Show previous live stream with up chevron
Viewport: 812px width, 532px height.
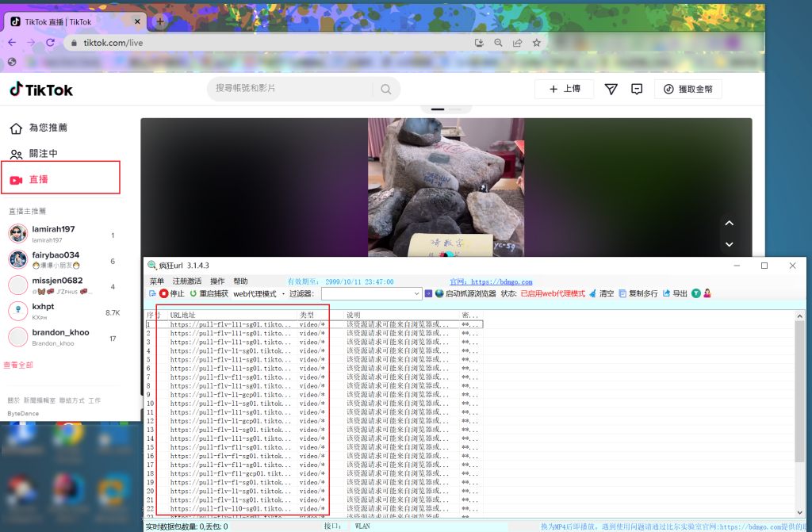[730, 224]
